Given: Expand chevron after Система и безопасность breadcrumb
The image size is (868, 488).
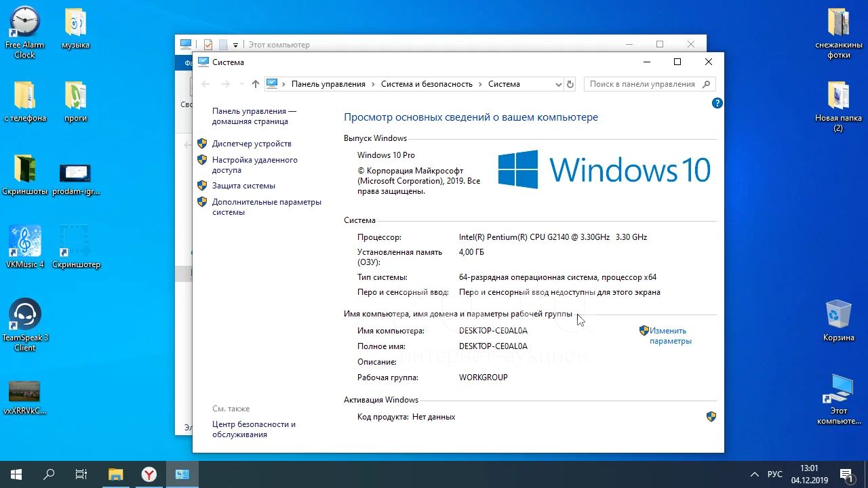Looking at the screenshot, I should pos(480,84).
